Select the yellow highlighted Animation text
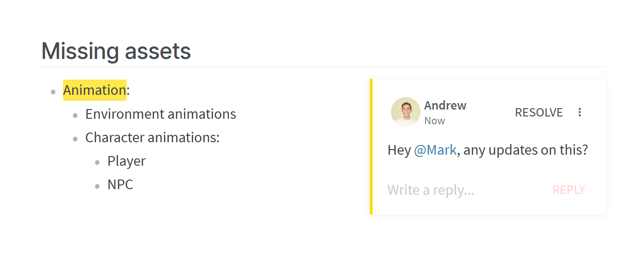This screenshot has width=644, height=255. pyautogui.click(x=95, y=90)
